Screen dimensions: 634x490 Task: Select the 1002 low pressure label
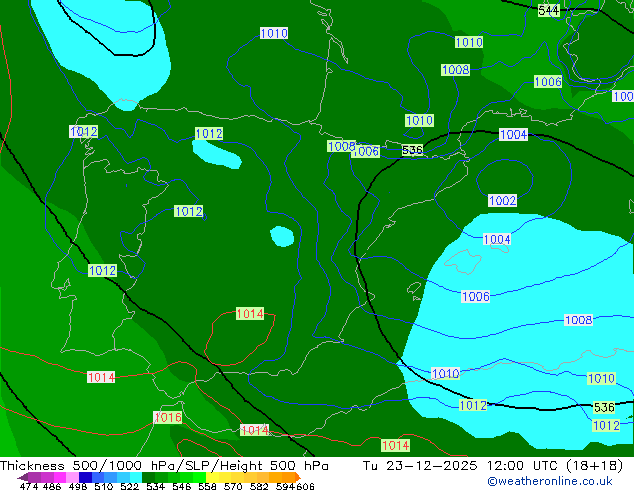pos(502,201)
